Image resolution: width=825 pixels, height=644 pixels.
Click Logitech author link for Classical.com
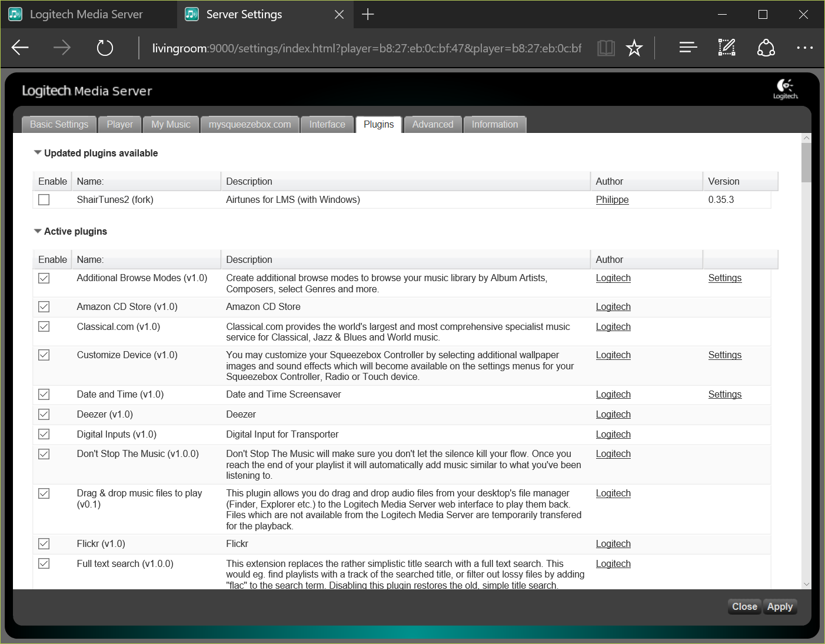(x=613, y=327)
